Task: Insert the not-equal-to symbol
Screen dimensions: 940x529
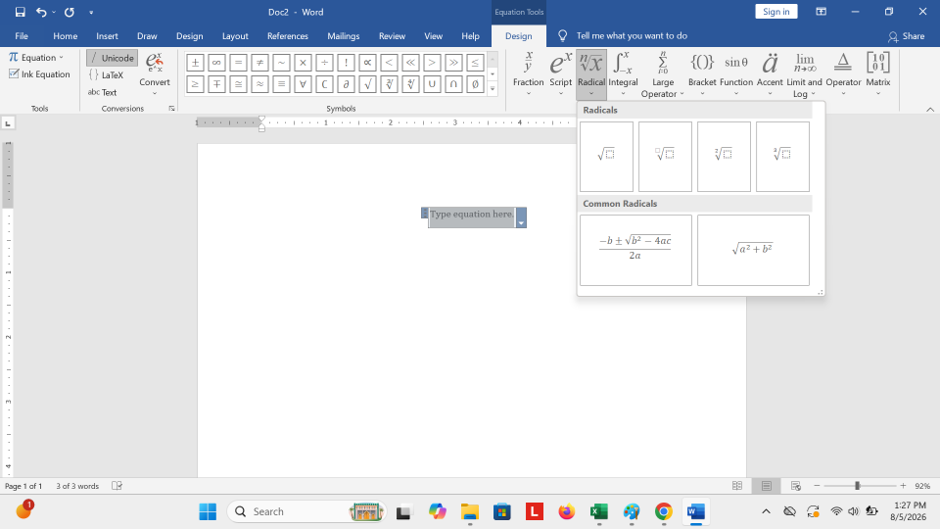Action: [x=260, y=62]
